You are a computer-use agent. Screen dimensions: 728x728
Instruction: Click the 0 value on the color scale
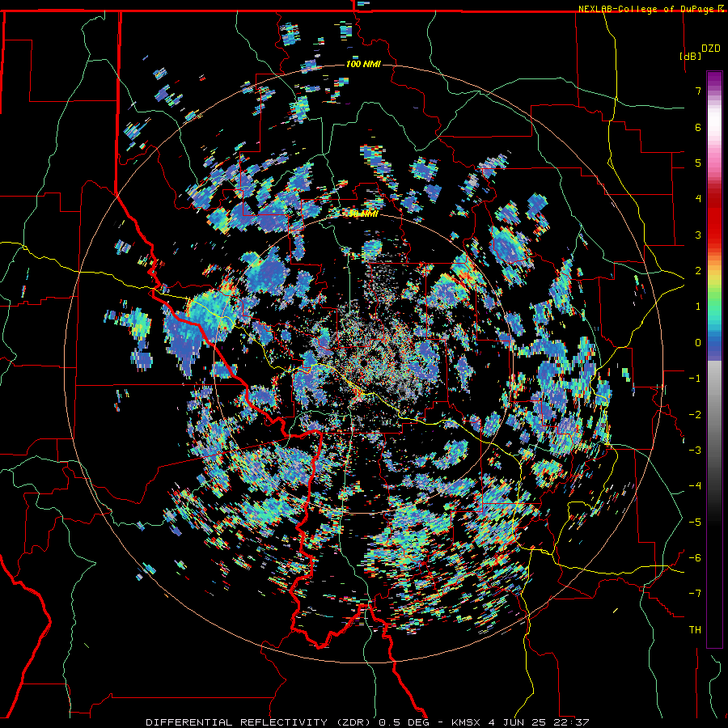[x=698, y=343]
